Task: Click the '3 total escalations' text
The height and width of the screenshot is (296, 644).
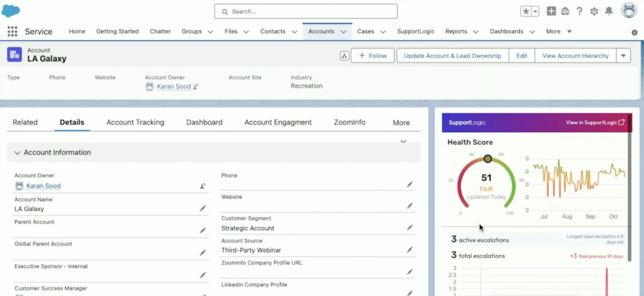Action: [x=478, y=256]
